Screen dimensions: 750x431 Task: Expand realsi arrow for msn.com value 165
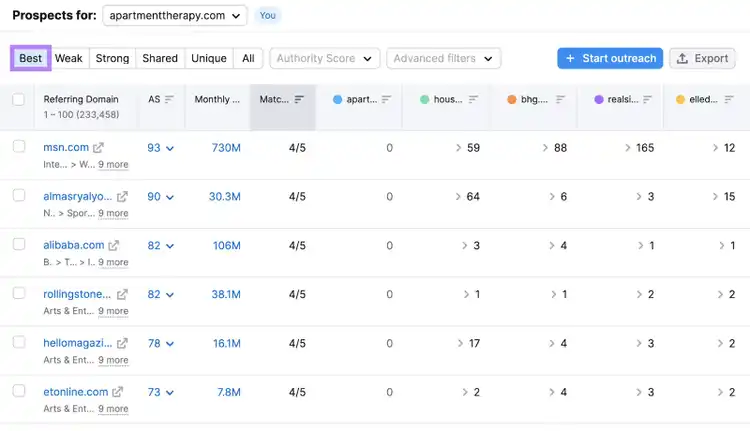(x=628, y=148)
